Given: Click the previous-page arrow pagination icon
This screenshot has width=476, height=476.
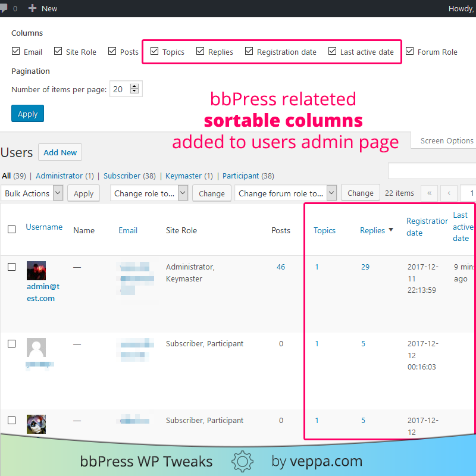Looking at the screenshot, I should click(x=449, y=193).
